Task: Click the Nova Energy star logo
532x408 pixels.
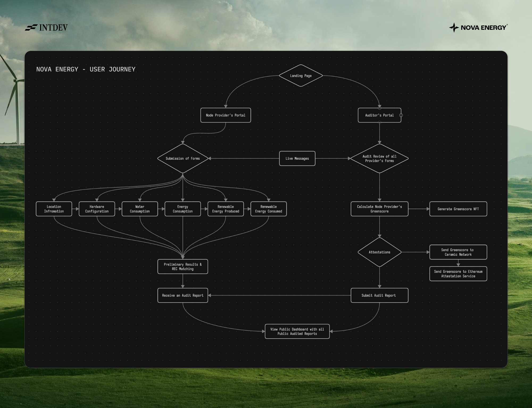Action: coord(454,27)
